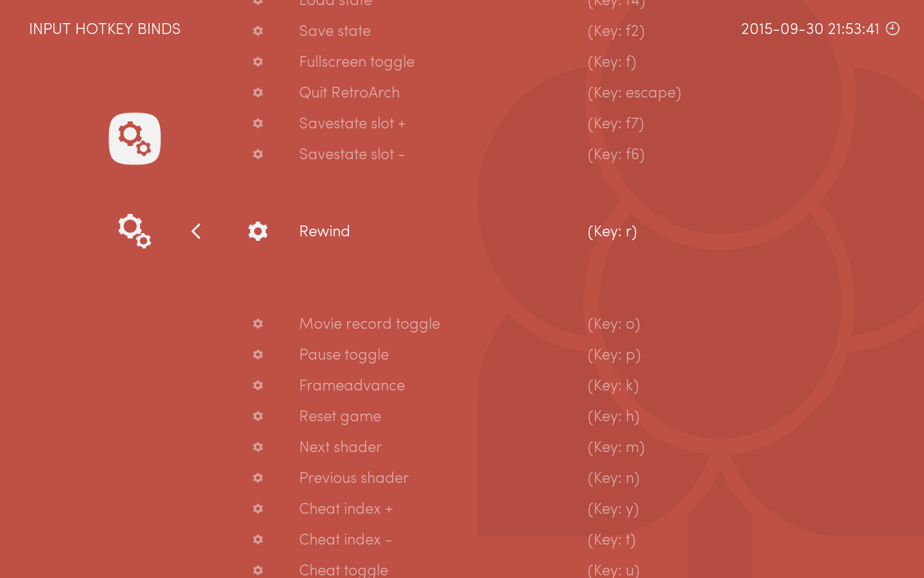The image size is (924, 578).
Task: Click the gear icon beside Next shader
Action: click(258, 447)
